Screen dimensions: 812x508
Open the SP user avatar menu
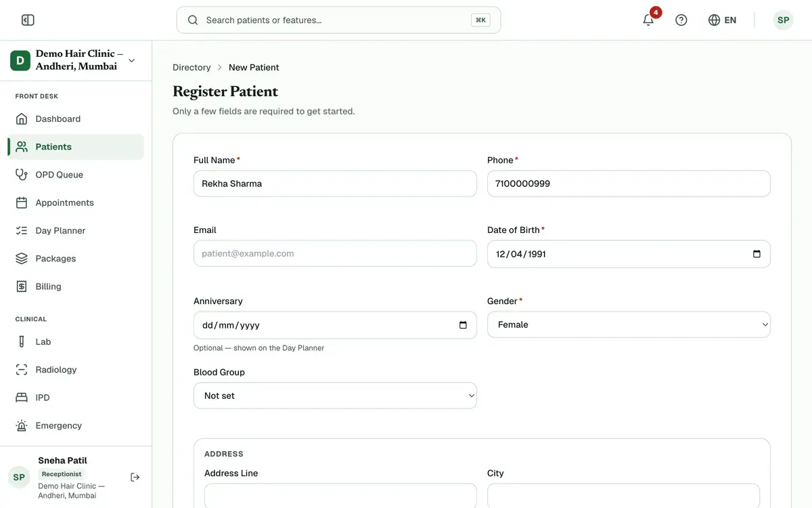pyautogui.click(x=783, y=20)
